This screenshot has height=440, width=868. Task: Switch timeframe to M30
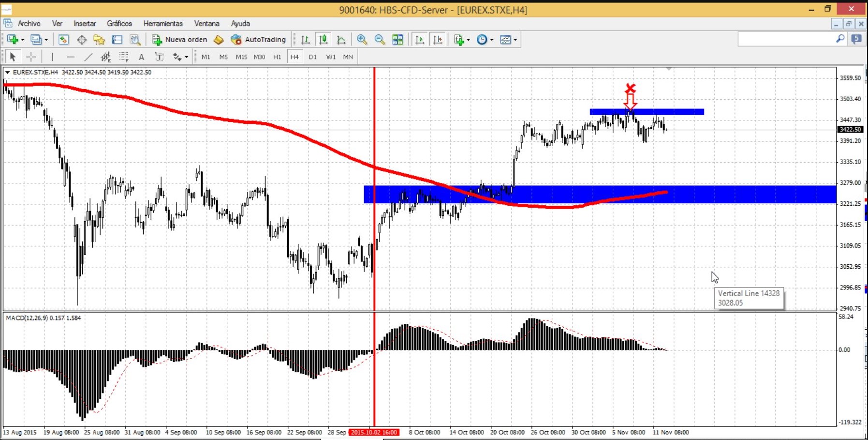pos(259,57)
